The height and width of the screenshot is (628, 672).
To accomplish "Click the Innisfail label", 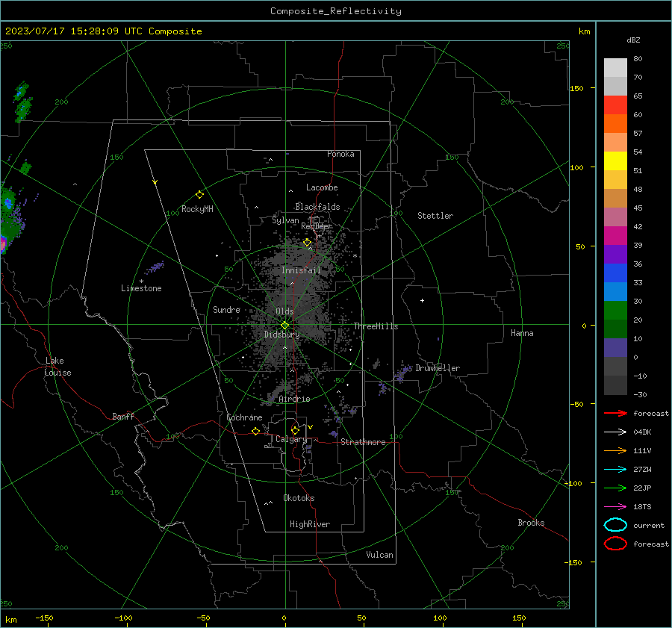I will (302, 270).
